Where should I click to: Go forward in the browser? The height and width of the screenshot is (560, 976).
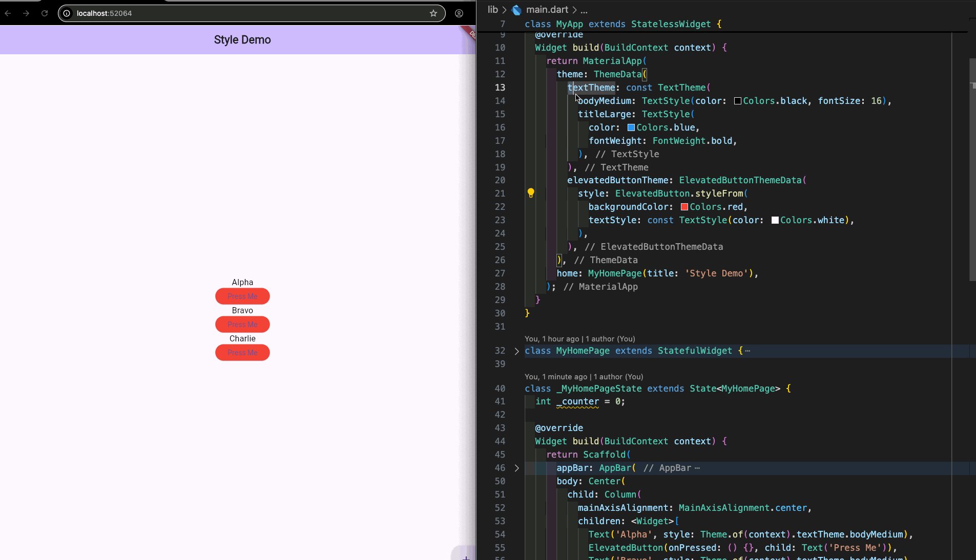[26, 13]
